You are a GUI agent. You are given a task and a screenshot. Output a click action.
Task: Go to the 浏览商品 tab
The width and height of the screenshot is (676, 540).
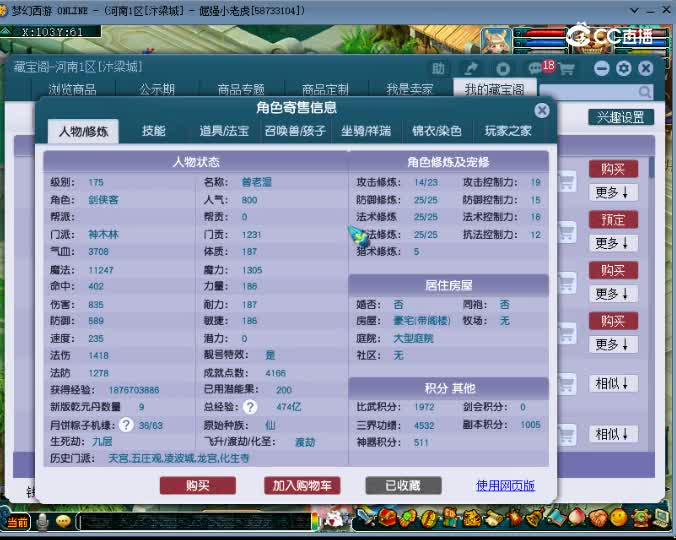pos(72,89)
